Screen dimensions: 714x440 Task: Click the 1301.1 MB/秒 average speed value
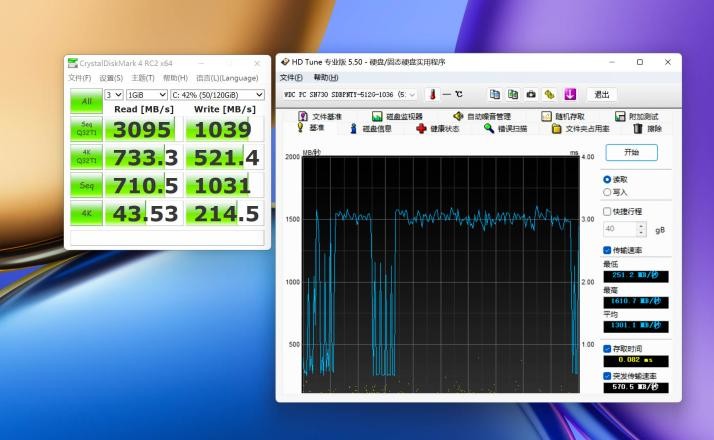[636, 326]
